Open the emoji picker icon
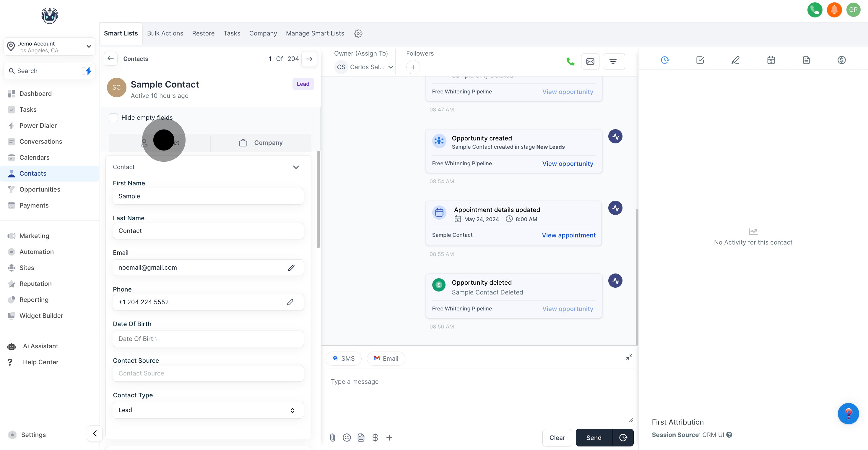 346,438
